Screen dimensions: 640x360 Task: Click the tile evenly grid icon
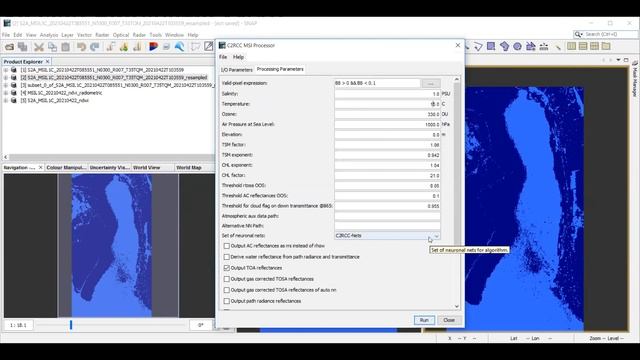point(595,47)
